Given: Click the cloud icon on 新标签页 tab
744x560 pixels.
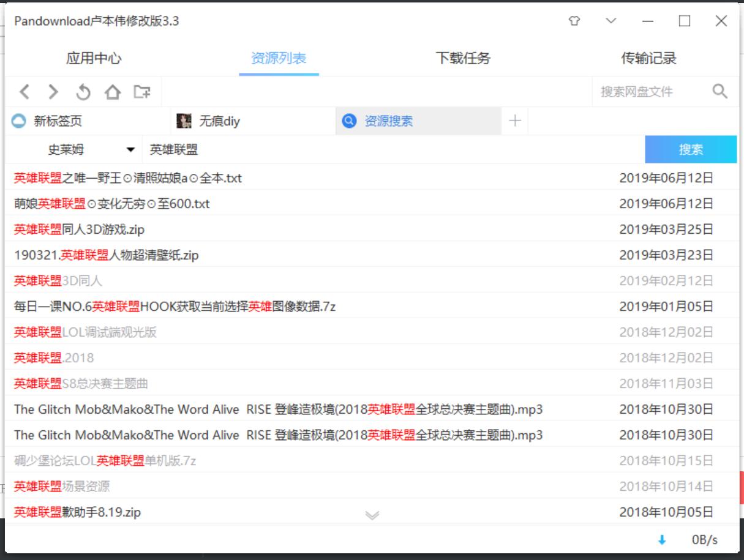Looking at the screenshot, I should click(19, 121).
